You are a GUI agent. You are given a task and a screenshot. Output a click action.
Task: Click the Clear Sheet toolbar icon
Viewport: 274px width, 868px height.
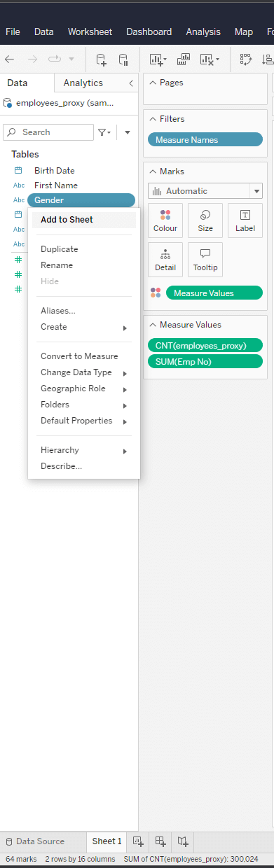[x=207, y=59]
